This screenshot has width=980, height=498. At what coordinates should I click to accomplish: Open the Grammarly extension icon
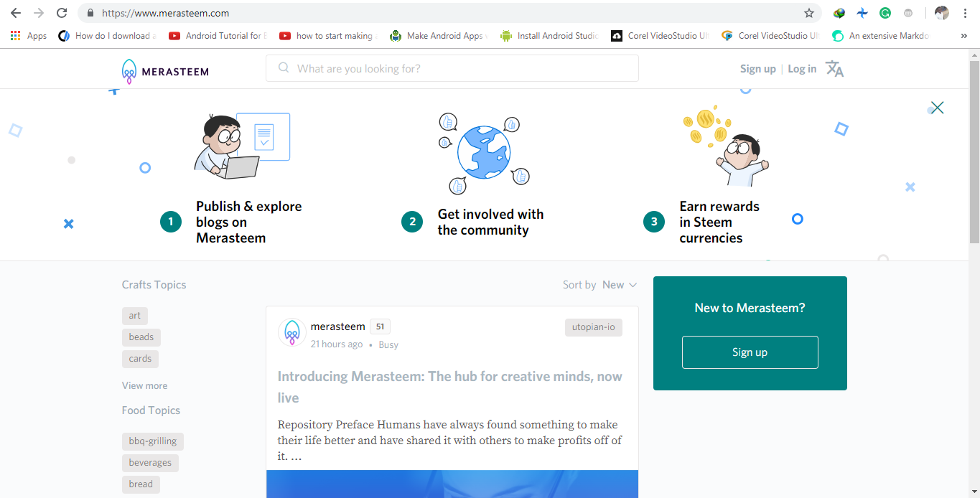pos(885,13)
